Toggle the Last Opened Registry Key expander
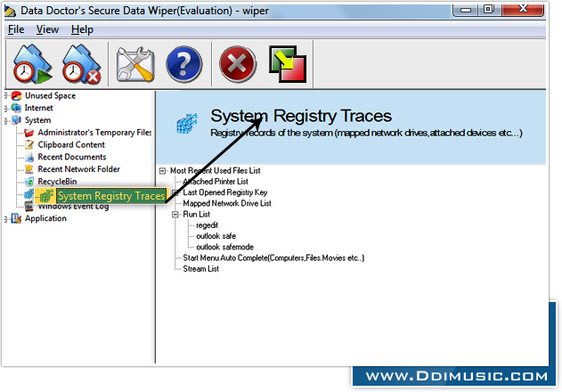 175,192
